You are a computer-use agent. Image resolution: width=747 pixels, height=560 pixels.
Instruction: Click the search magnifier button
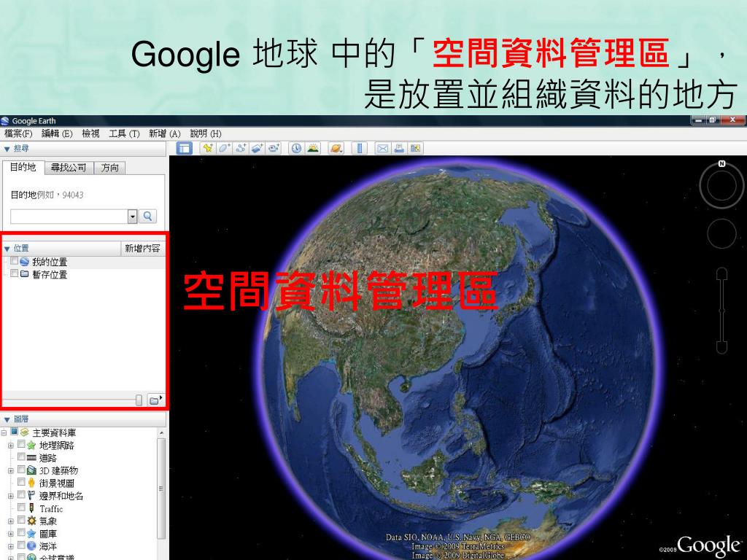point(147,216)
